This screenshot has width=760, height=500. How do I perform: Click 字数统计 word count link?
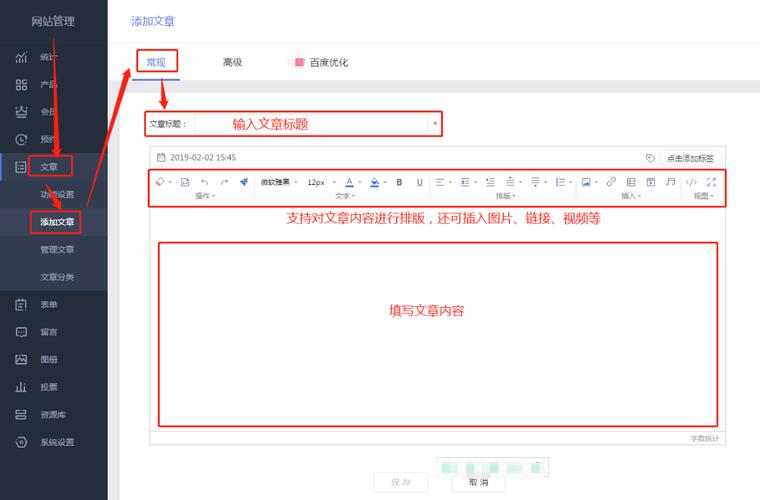[x=705, y=438]
